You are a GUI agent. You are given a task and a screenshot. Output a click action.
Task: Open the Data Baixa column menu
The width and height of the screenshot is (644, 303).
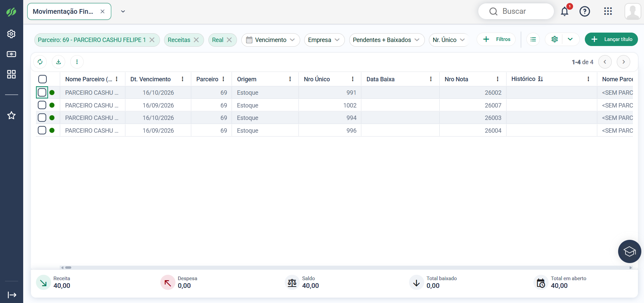[431, 79]
